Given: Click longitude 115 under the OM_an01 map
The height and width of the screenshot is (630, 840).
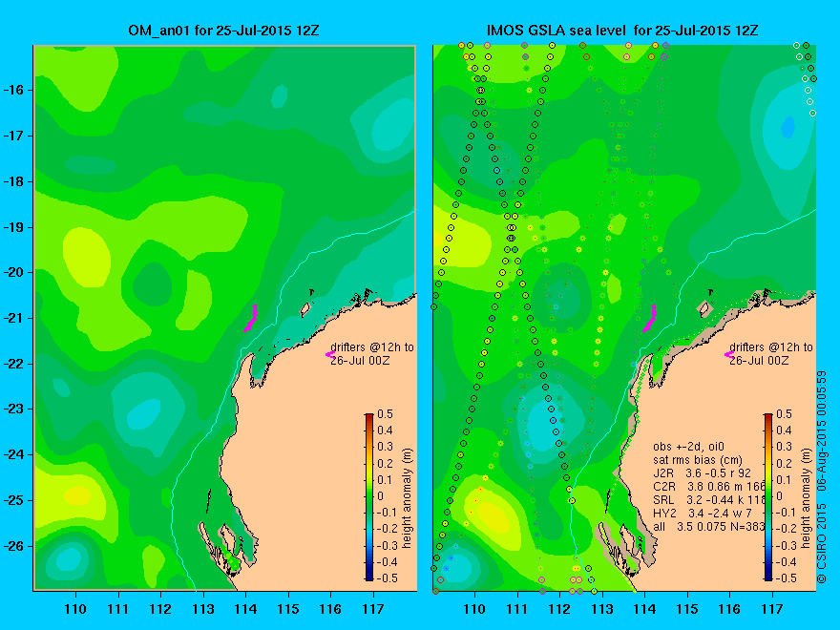Looking at the screenshot, I should (x=288, y=609).
